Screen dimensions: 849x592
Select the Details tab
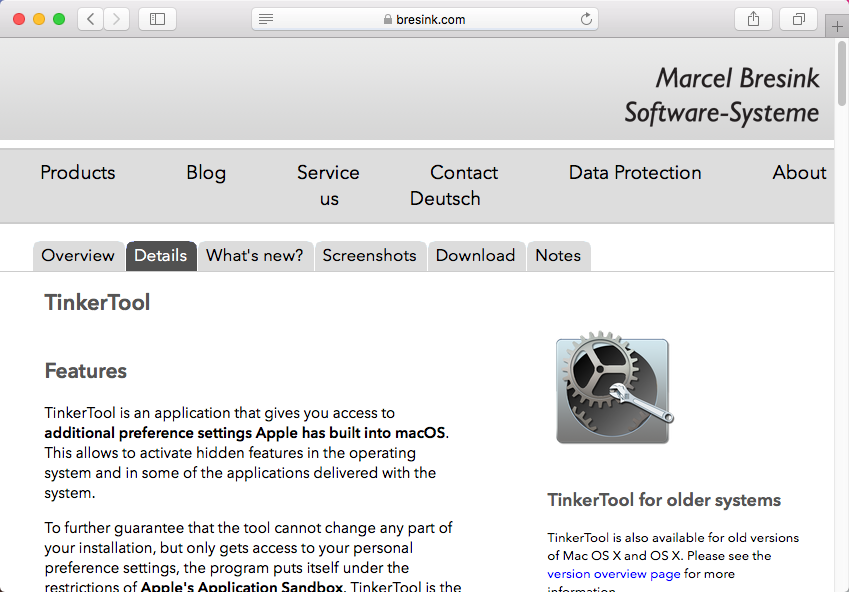161,256
